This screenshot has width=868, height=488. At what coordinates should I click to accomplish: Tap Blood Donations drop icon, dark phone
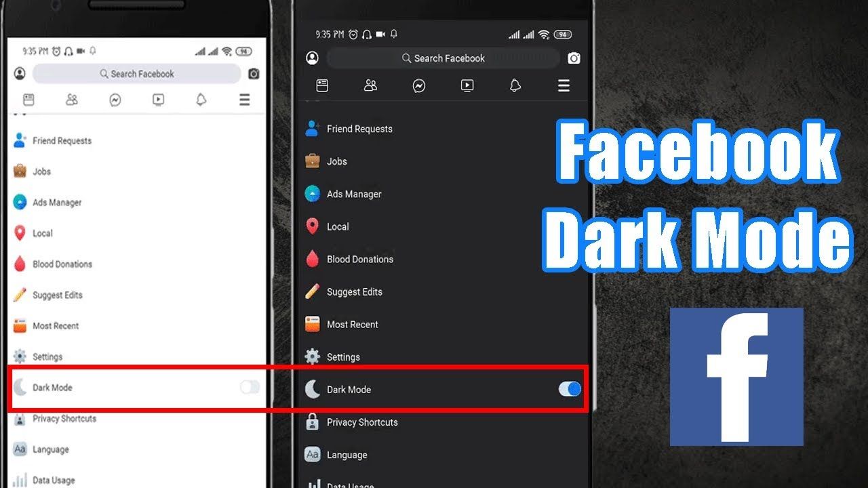click(312, 259)
